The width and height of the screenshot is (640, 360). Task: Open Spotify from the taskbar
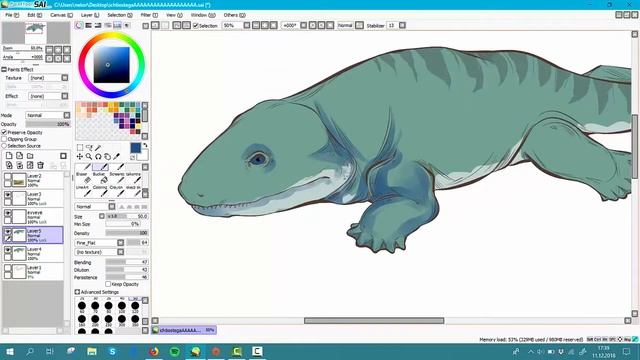175,351
